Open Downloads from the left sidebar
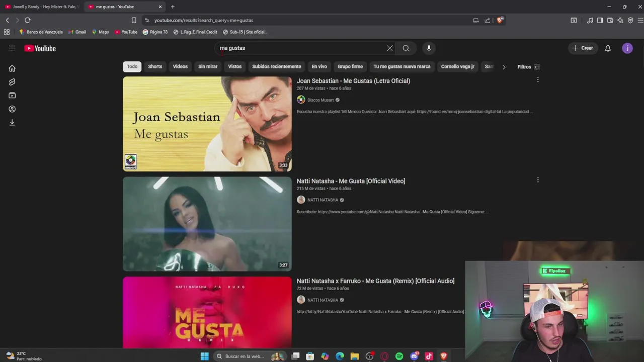The width and height of the screenshot is (644, 362). click(12, 123)
